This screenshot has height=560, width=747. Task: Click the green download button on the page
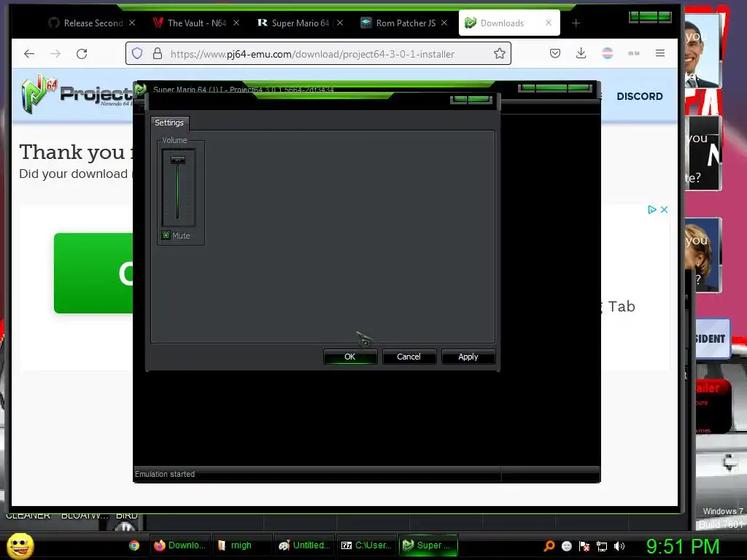[93, 273]
